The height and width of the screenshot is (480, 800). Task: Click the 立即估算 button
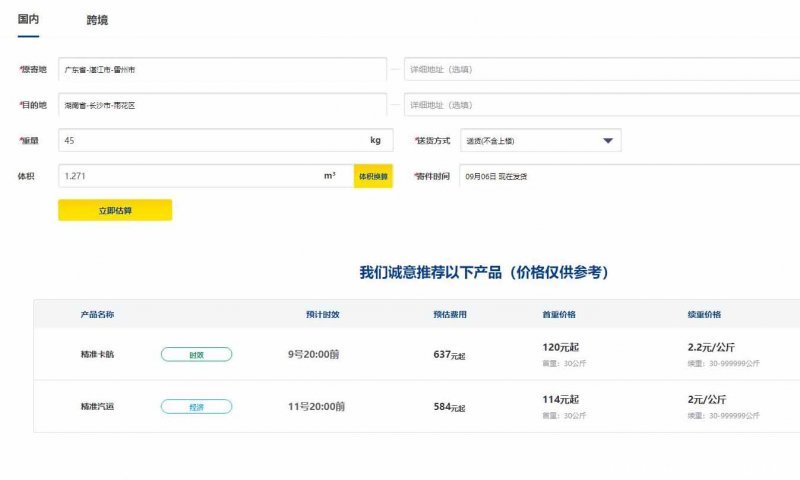115,210
